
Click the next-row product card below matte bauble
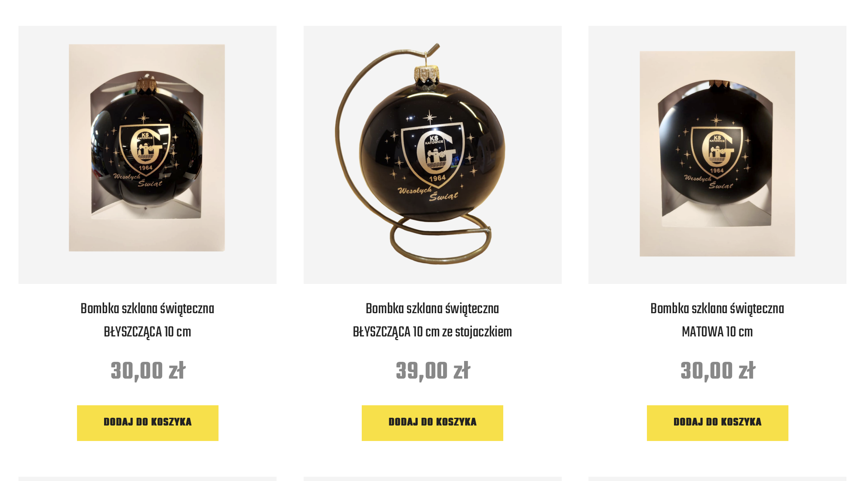717,478
